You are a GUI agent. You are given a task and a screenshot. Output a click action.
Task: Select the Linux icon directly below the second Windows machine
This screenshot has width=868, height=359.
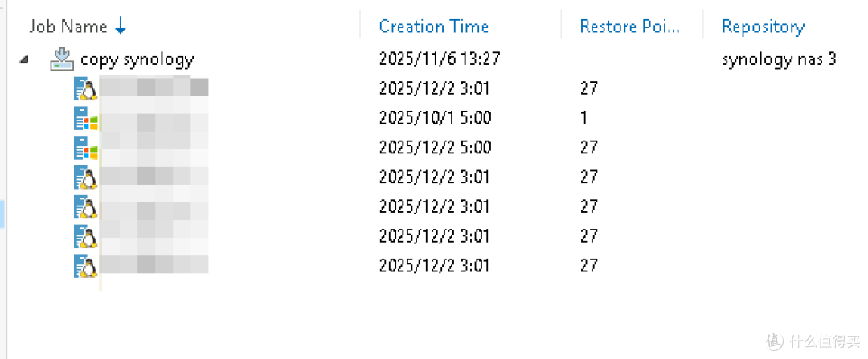(x=86, y=177)
